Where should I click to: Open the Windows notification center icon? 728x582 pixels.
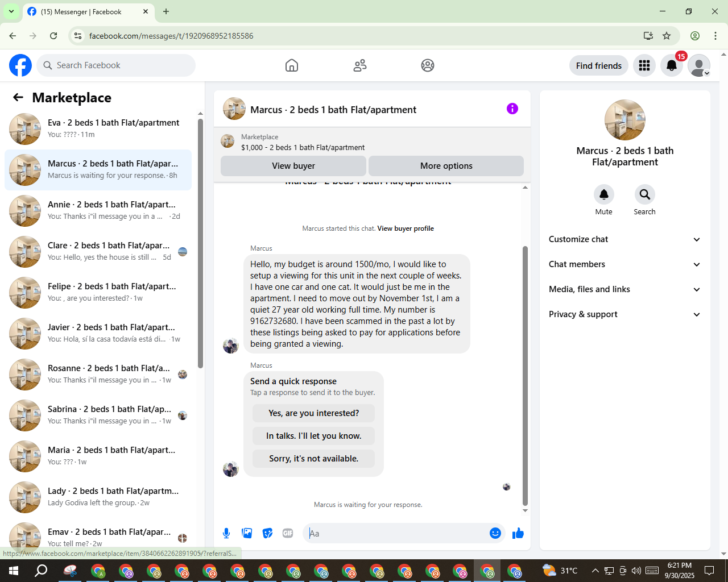709,571
